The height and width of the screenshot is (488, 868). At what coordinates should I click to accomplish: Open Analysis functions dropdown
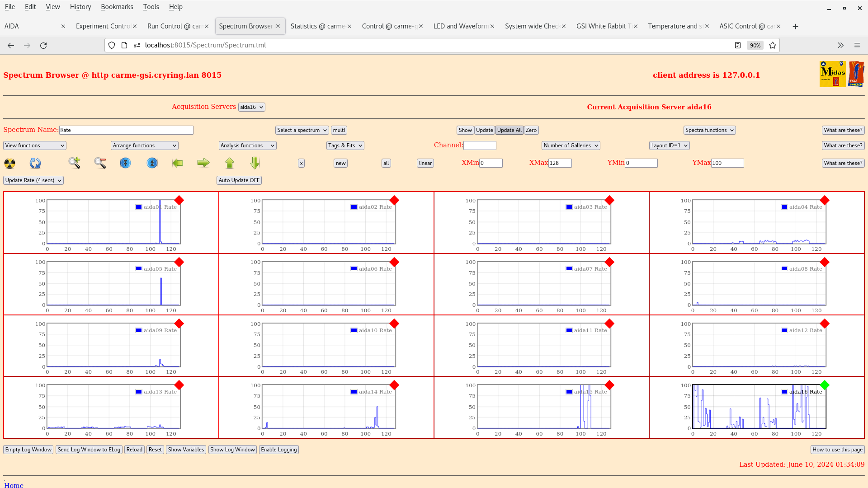coord(247,145)
